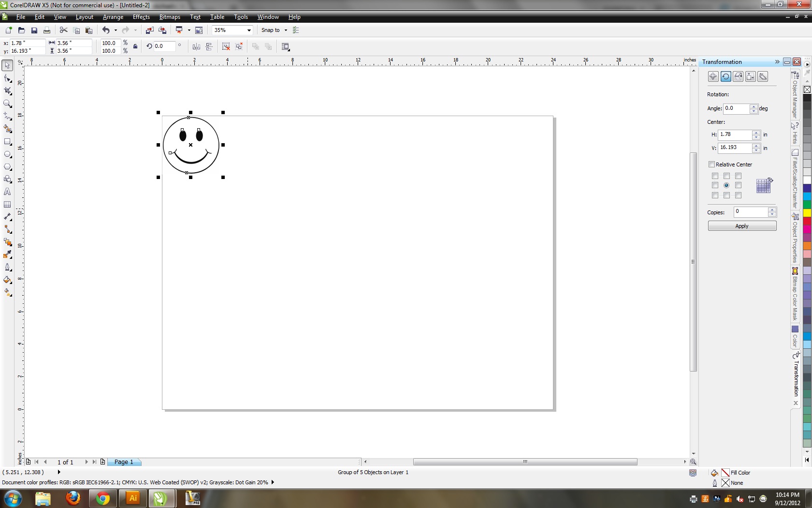812x508 pixels.
Task: Click the New document icon
Action: click(x=9, y=30)
